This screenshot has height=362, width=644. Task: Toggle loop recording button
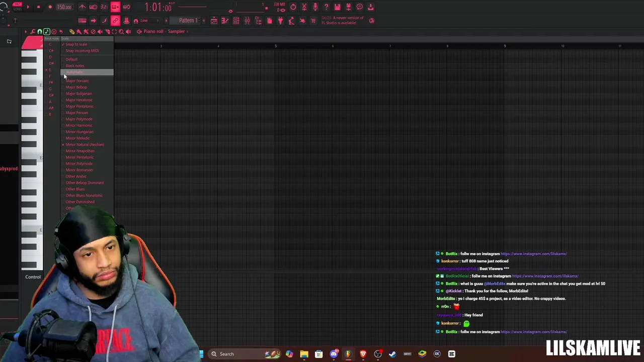click(126, 7)
